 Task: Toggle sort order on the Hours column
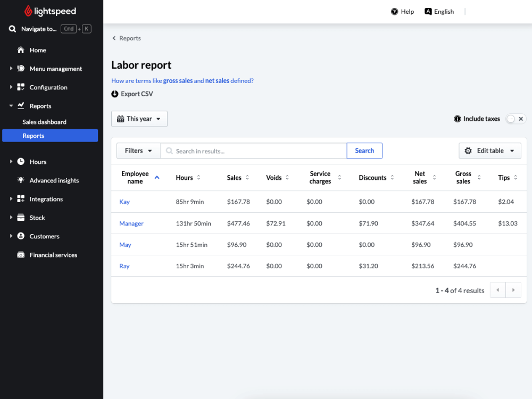click(199, 178)
